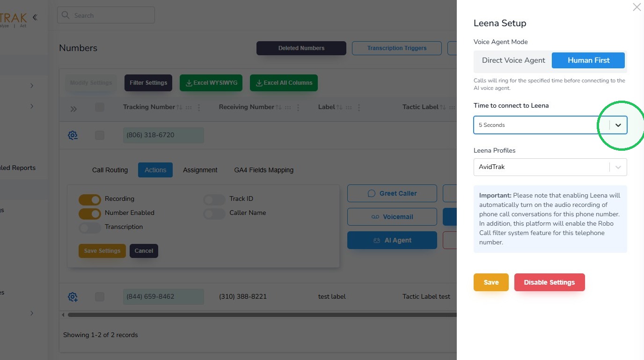The height and width of the screenshot is (360, 644).
Task: Click the Greet Caller button
Action: click(392, 193)
